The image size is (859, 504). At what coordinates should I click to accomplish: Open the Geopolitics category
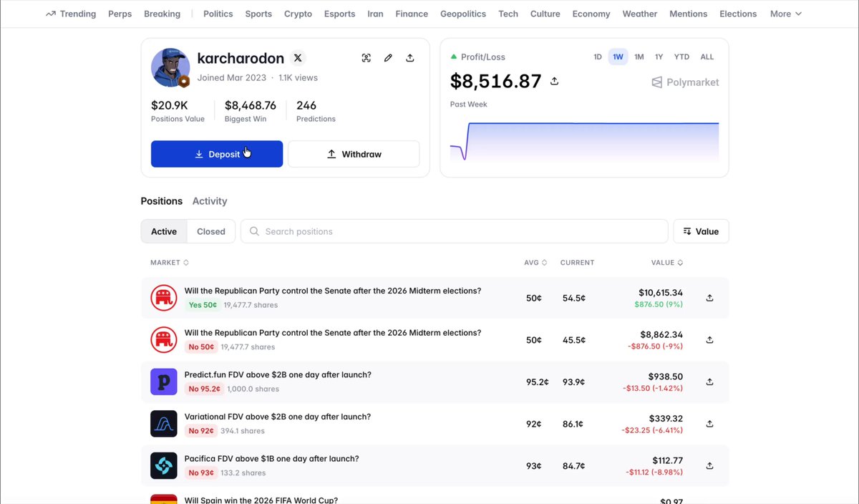pyautogui.click(x=463, y=14)
